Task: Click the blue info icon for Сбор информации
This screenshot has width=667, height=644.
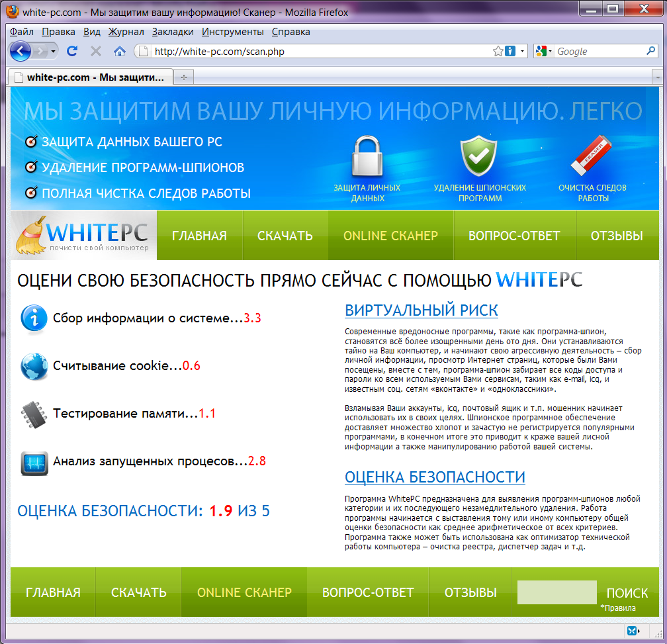Action: 34,318
